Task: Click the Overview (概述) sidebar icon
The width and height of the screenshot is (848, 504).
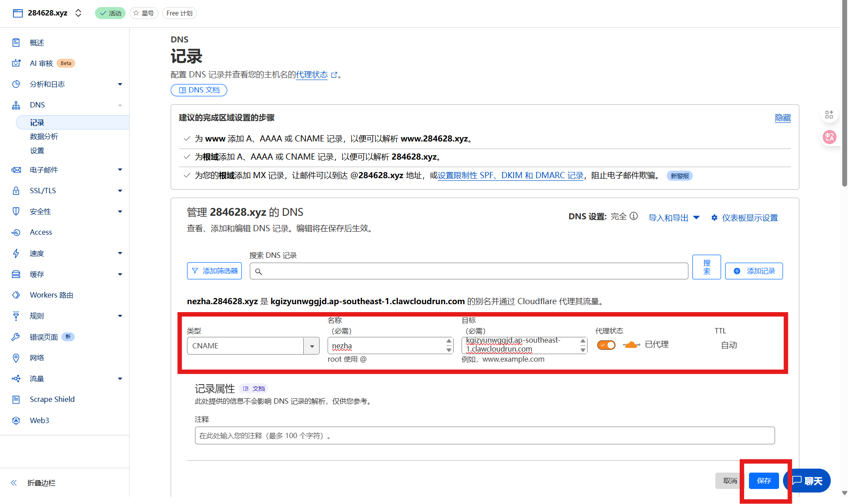Action: pos(16,42)
